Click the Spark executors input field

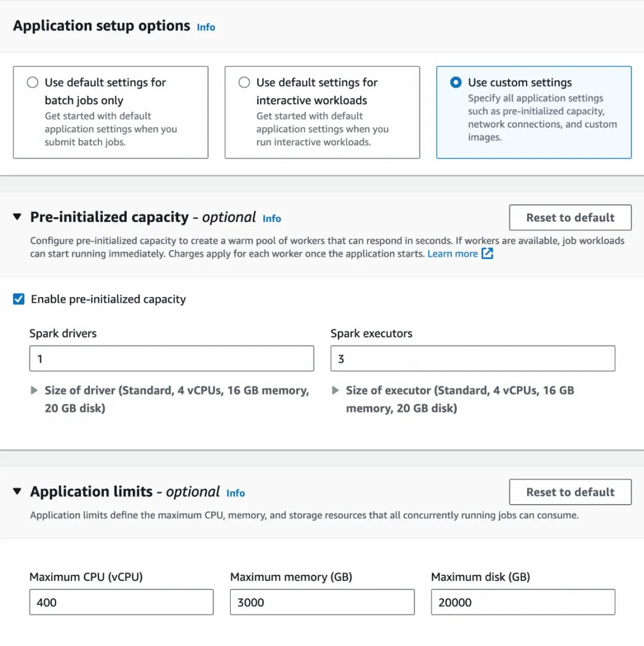473,358
